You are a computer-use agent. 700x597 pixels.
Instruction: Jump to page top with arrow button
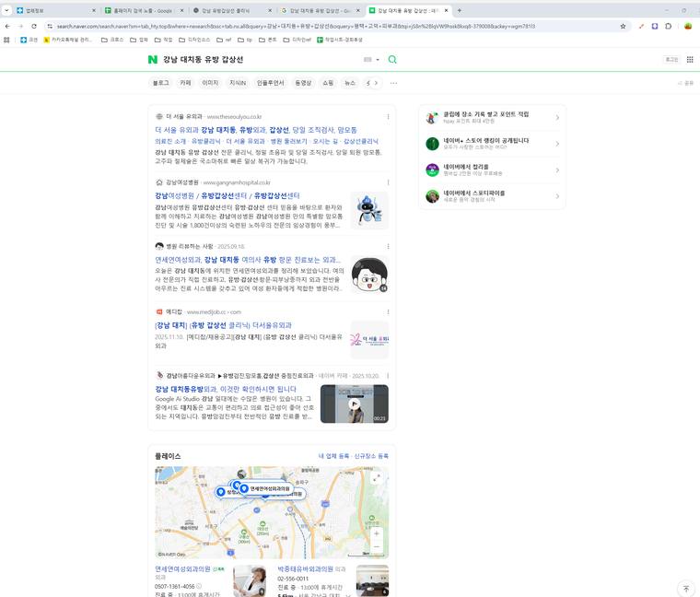point(686,589)
